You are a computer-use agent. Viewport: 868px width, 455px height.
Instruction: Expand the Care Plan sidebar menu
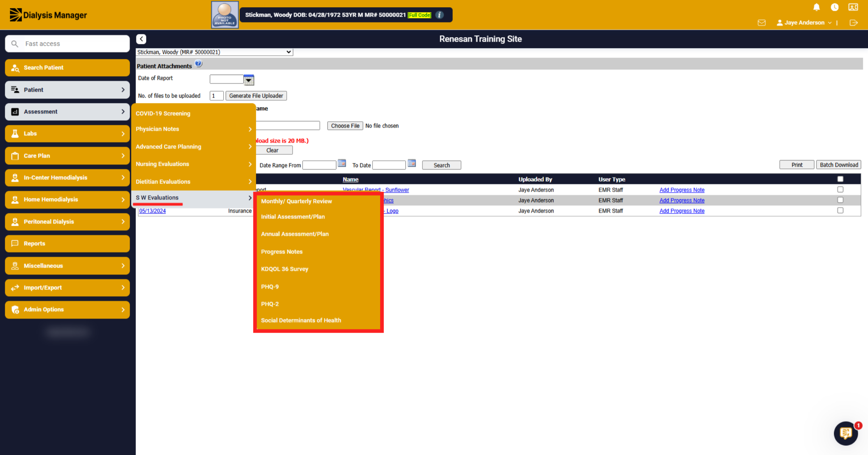pyautogui.click(x=67, y=156)
